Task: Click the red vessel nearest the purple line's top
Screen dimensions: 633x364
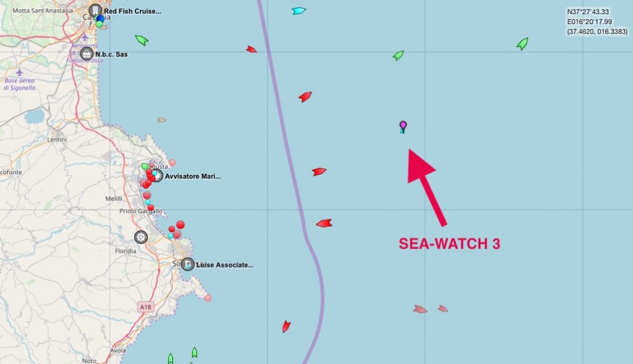Action: tap(252, 49)
